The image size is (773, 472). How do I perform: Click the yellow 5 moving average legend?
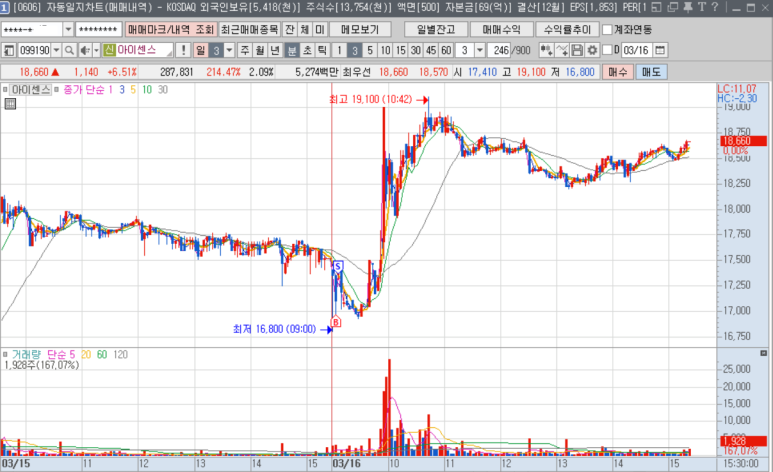click(133, 89)
